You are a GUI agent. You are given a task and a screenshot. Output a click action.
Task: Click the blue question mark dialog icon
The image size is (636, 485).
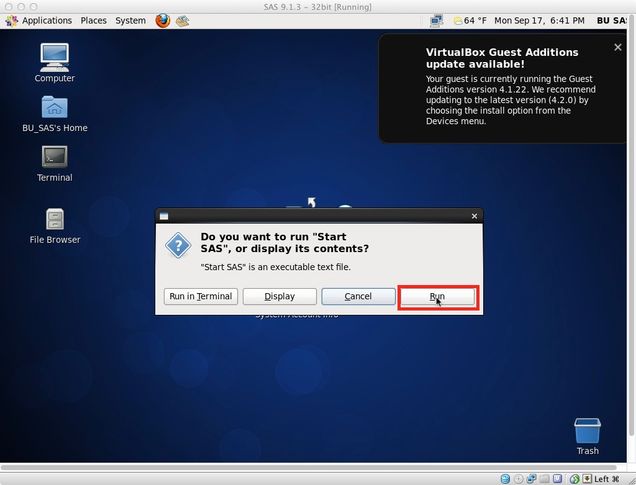point(178,245)
